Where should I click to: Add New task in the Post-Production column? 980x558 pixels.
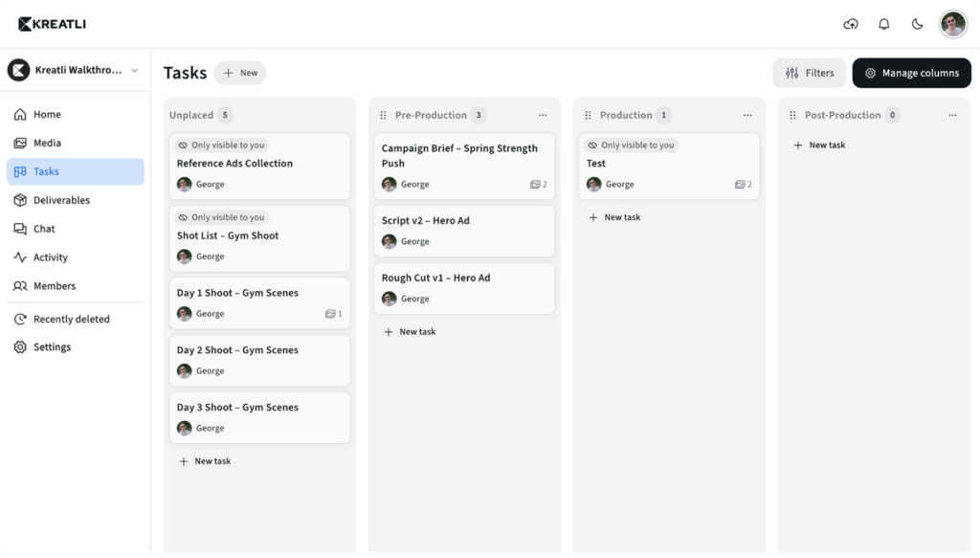pos(819,145)
